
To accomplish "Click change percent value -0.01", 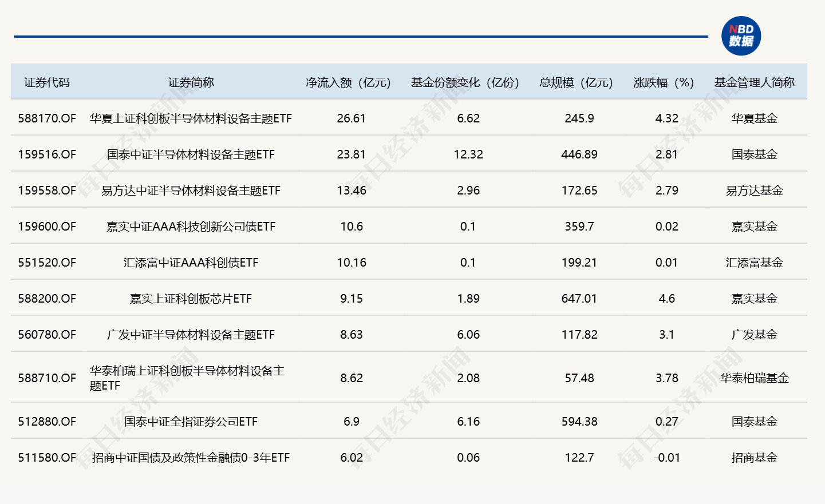I will coord(667,458).
